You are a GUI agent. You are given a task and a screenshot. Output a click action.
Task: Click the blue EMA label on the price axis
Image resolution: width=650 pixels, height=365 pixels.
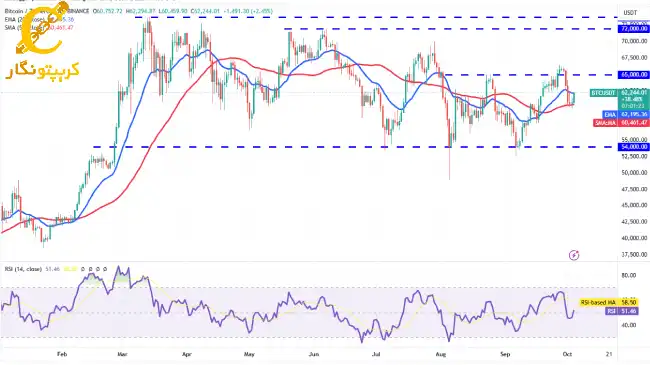[x=610, y=114]
